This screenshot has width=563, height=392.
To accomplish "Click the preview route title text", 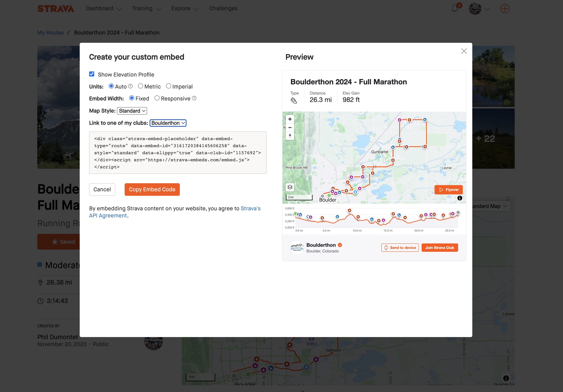I will tap(348, 82).
